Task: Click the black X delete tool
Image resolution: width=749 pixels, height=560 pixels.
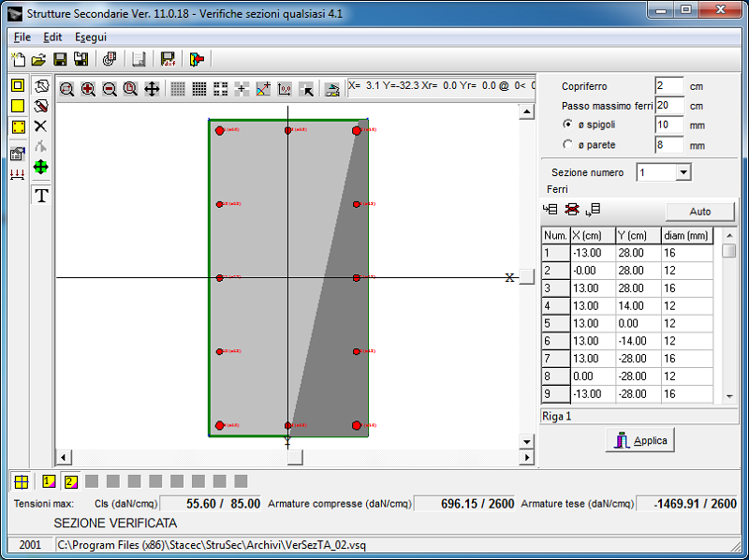Action: click(x=41, y=126)
